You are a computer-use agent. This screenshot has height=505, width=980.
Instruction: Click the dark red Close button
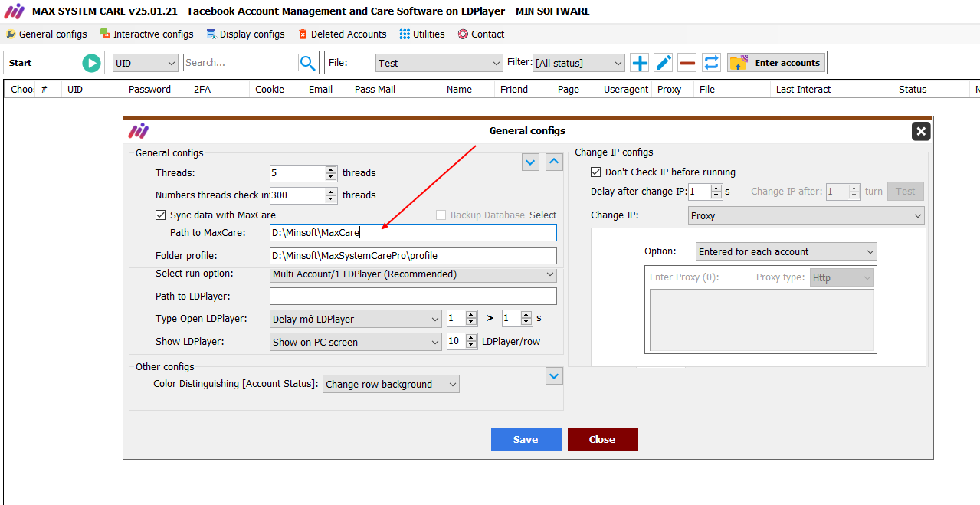coord(603,439)
